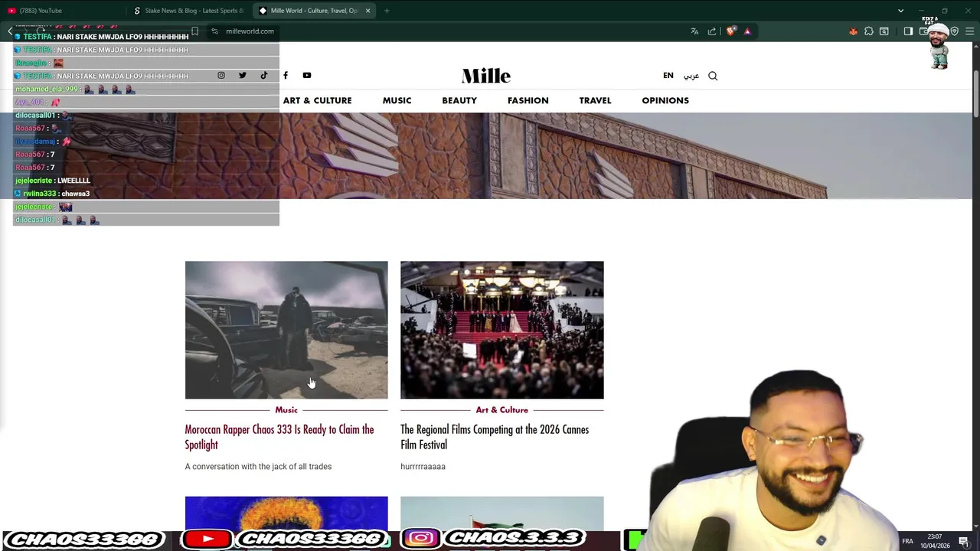Open site settings icon beside milleworld.com
This screenshot has height=551, width=980.
tap(214, 31)
